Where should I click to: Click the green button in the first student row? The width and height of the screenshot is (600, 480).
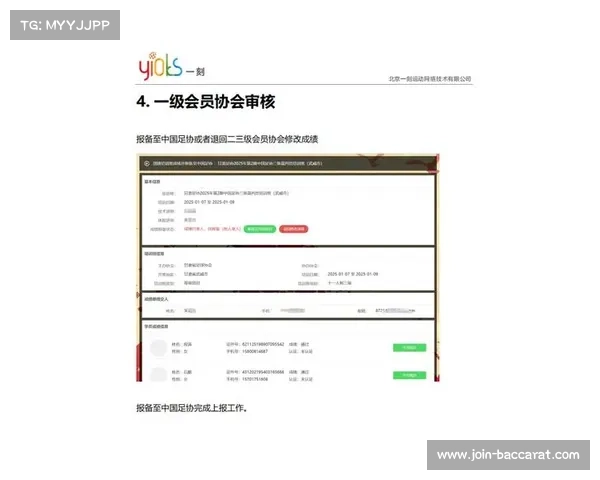point(409,348)
